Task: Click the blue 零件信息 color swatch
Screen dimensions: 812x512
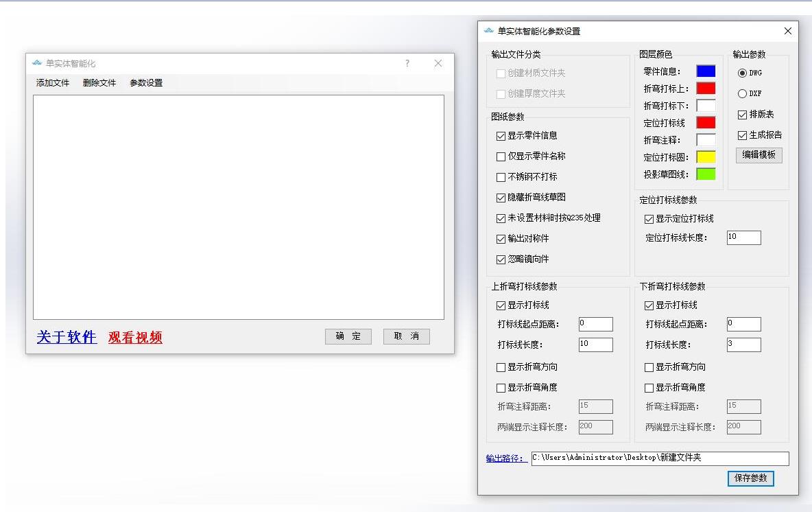Action: pos(706,71)
